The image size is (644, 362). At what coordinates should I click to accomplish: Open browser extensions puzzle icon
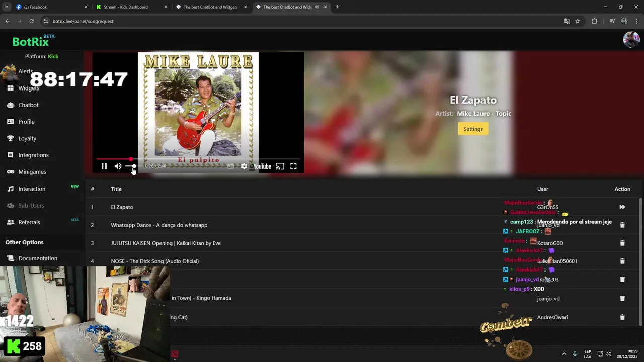tap(594, 21)
